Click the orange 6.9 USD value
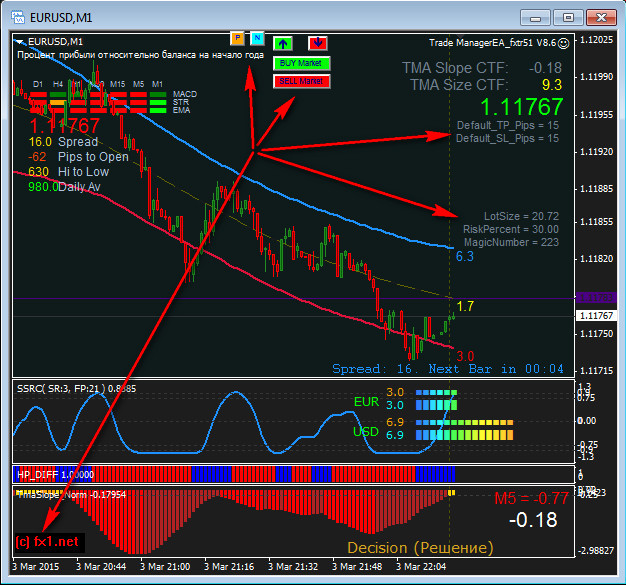626x585 pixels. coord(395,422)
